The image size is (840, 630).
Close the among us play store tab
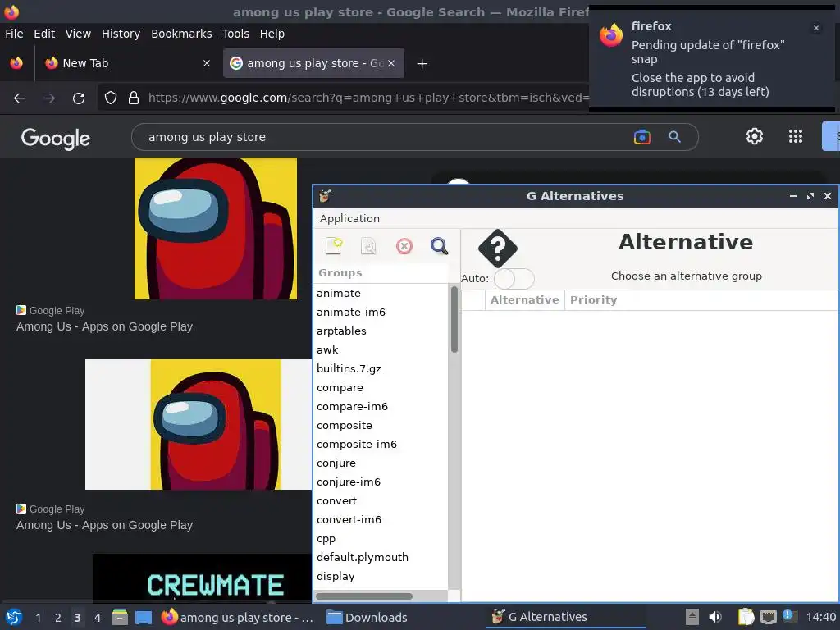pos(391,63)
